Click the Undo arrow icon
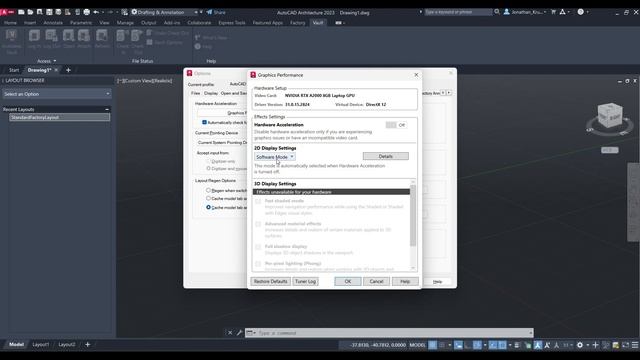Viewport: 640px width, 360px height. click(96, 12)
